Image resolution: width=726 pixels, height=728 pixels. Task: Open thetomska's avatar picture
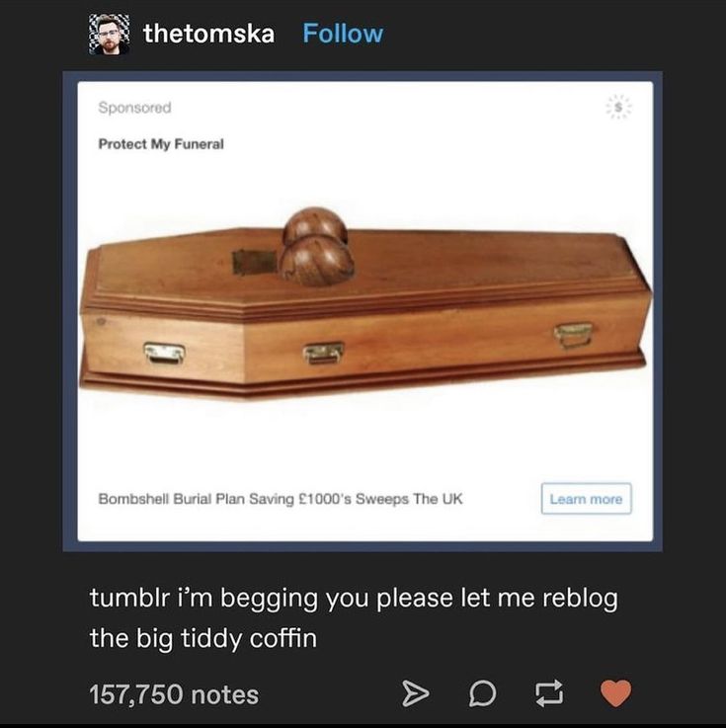tap(109, 34)
